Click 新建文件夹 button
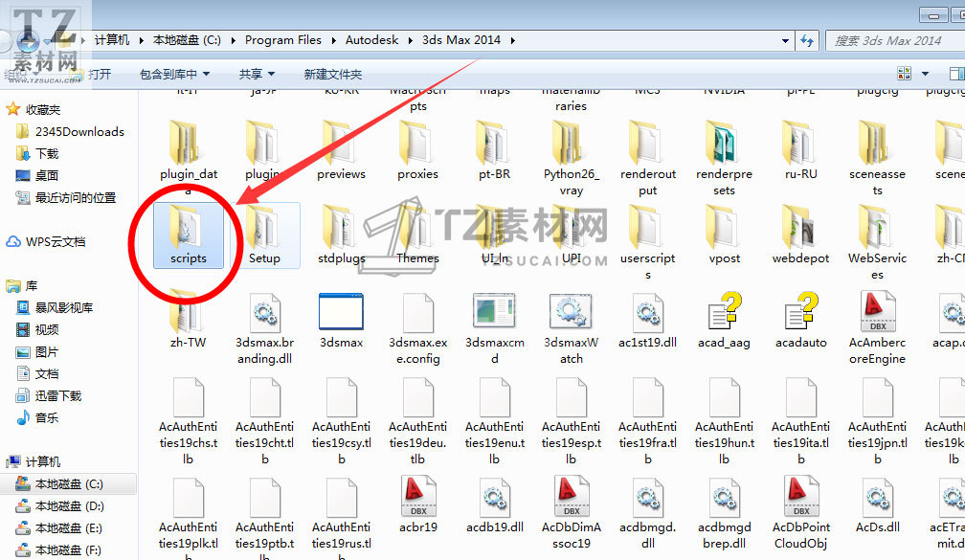 pyautogui.click(x=332, y=74)
